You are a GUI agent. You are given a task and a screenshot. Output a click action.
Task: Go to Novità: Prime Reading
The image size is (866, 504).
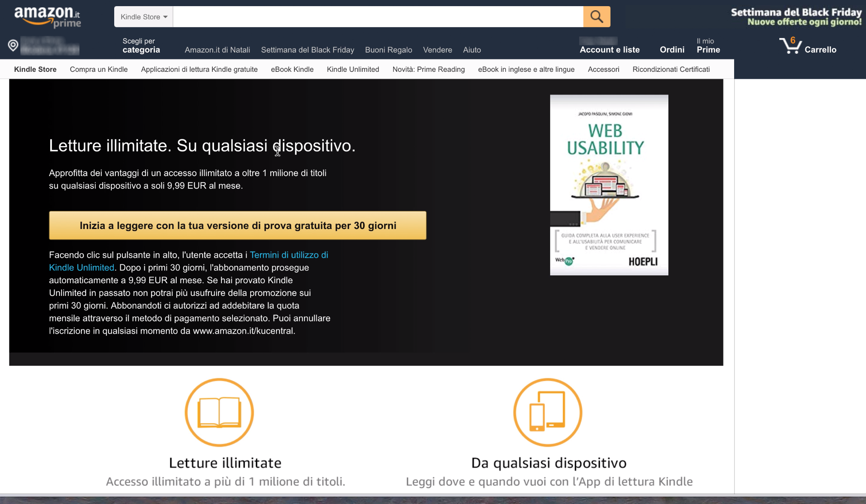pos(428,69)
